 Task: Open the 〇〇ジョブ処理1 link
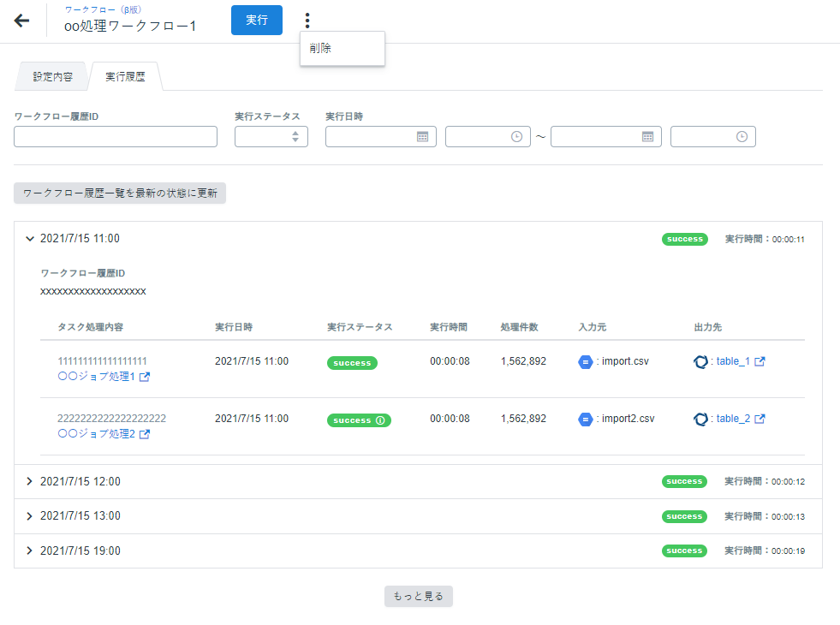97,377
